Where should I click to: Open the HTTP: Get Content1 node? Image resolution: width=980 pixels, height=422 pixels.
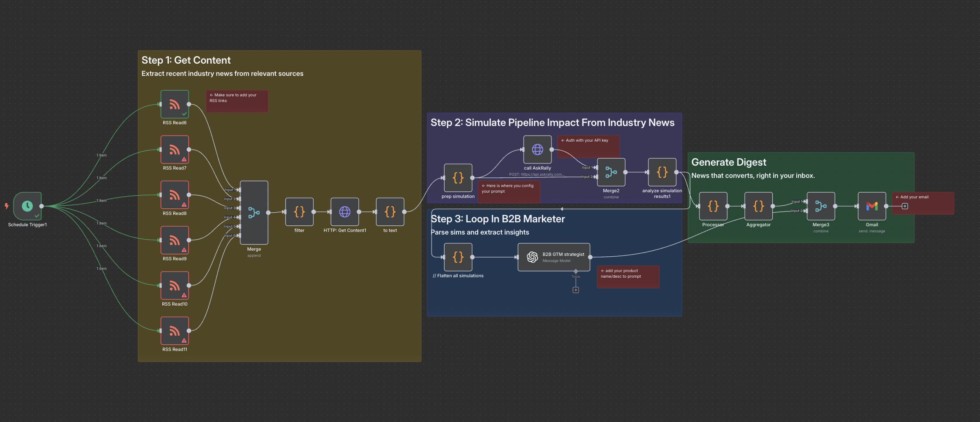coord(345,212)
